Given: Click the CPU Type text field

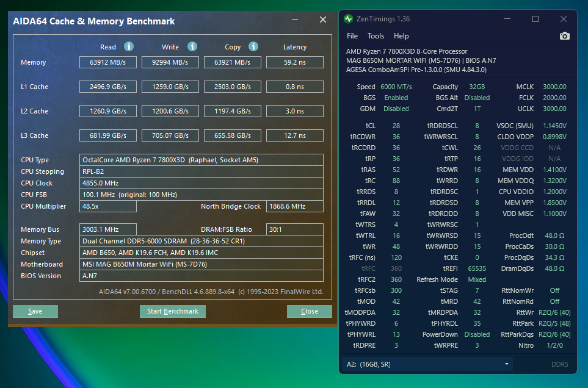Looking at the screenshot, I should tap(201, 160).
